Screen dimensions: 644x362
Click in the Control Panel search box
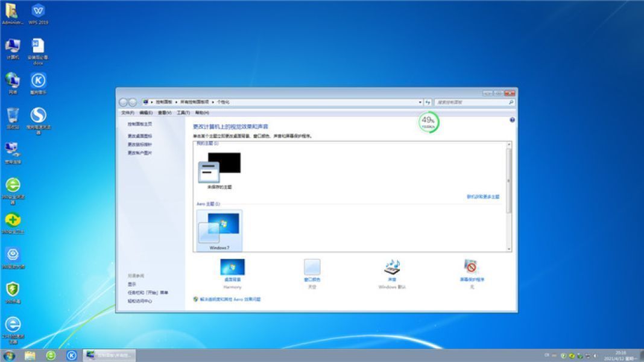coord(470,103)
